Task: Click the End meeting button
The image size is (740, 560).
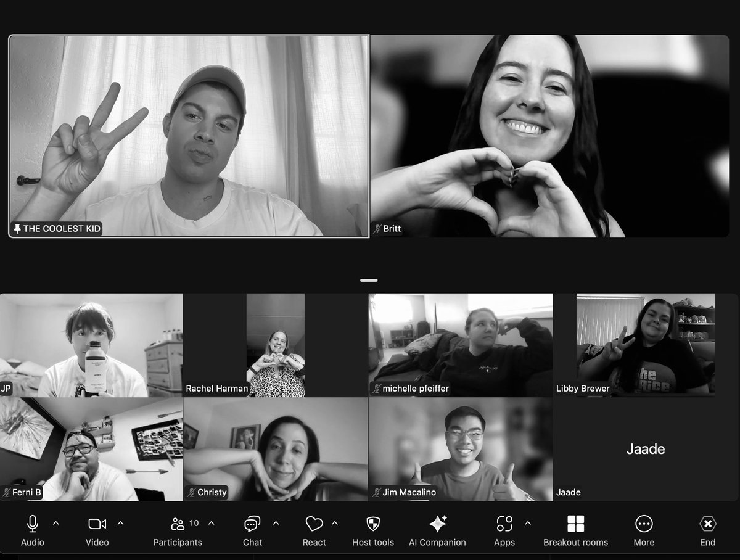Action: [707, 524]
